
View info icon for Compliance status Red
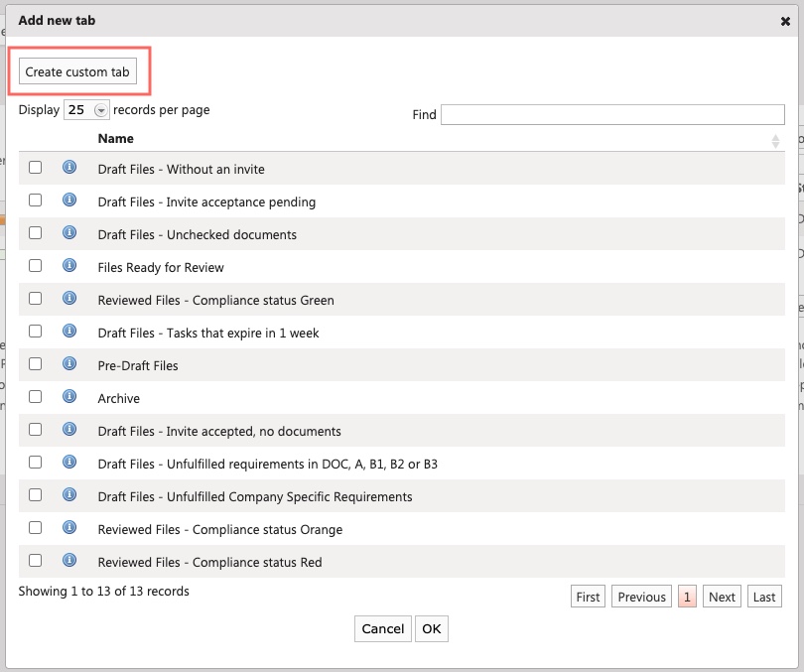point(69,560)
